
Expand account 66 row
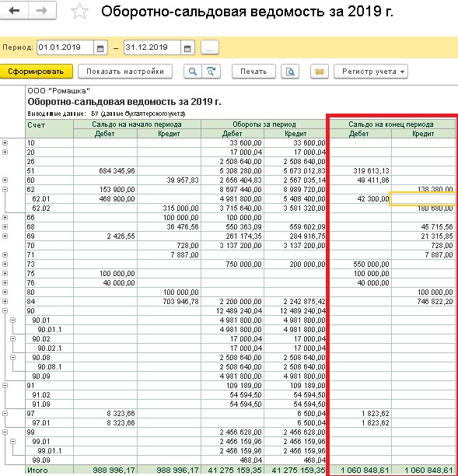(5, 217)
